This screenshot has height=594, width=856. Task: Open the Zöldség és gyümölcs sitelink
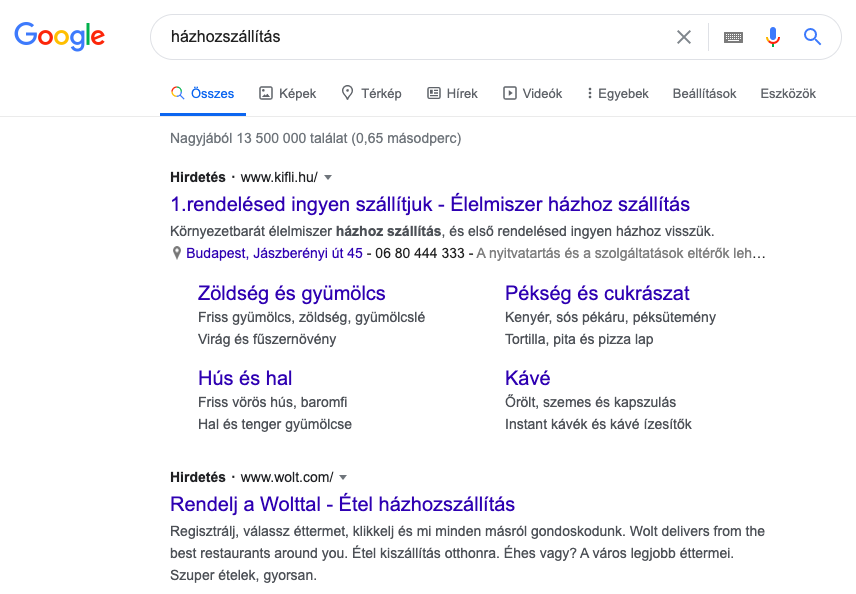[x=292, y=293]
